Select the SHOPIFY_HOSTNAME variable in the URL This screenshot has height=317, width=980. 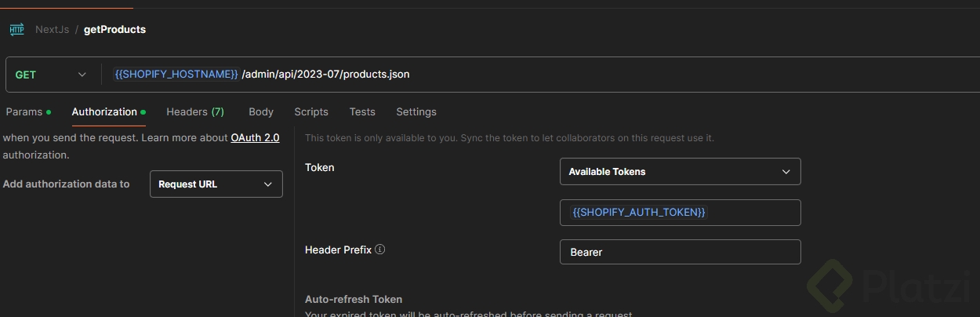pyautogui.click(x=176, y=75)
